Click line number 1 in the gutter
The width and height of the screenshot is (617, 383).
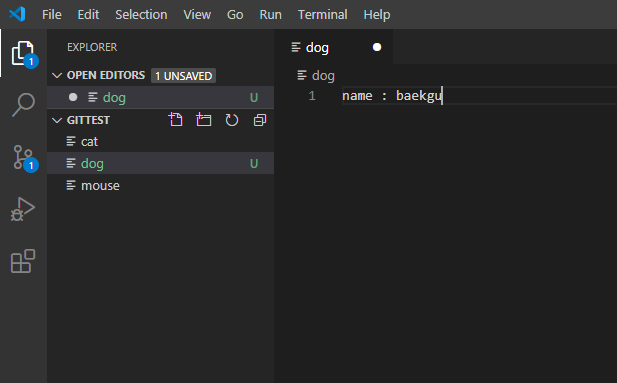[312, 96]
